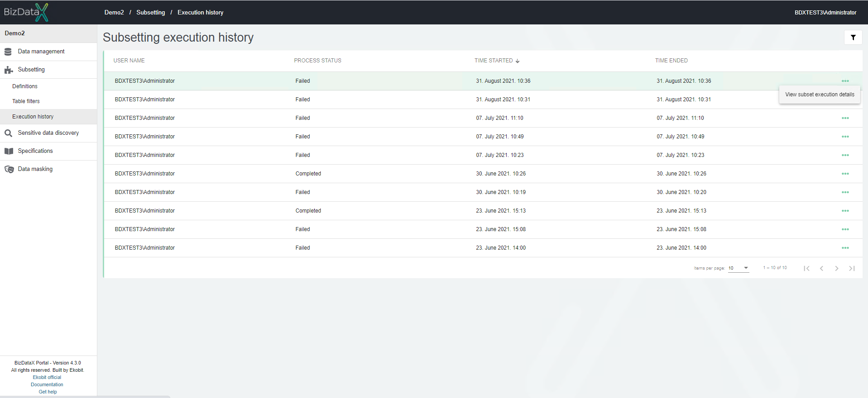Click time ended 30. June 2021. 10:20
Image resolution: width=868 pixels, height=398 pixels.
[x=681, y=192]
